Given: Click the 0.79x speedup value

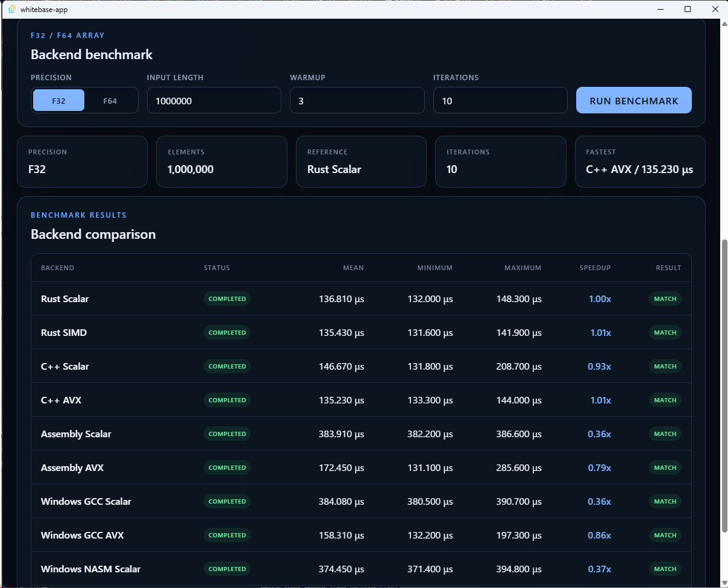Looking at the screenshot, I should pyautogui.click(x=600, y=467).
